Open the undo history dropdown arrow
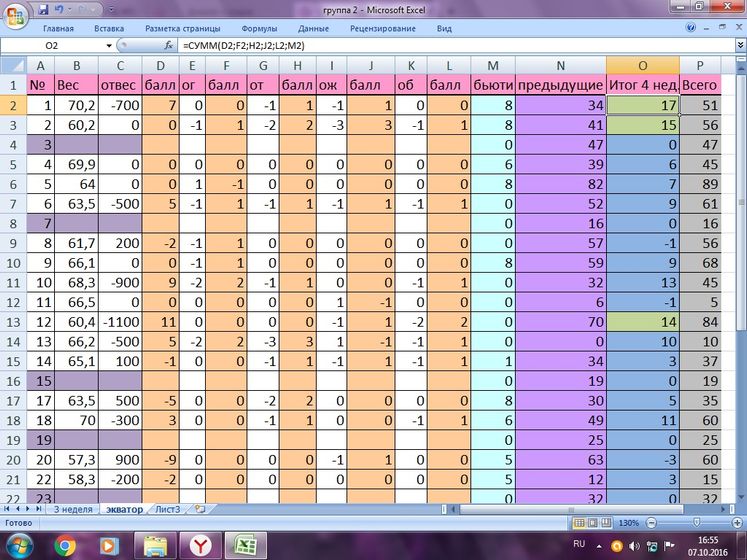Image resolution: width=747 pixels, height=560 pixels. tap(68, 10)
